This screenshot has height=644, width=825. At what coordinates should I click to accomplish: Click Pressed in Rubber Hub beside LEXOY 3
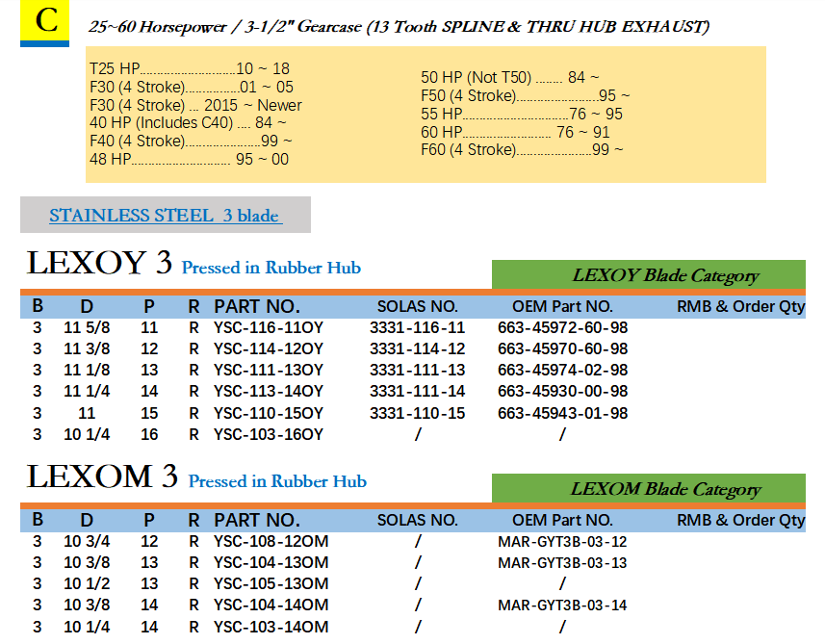(271, 268)
